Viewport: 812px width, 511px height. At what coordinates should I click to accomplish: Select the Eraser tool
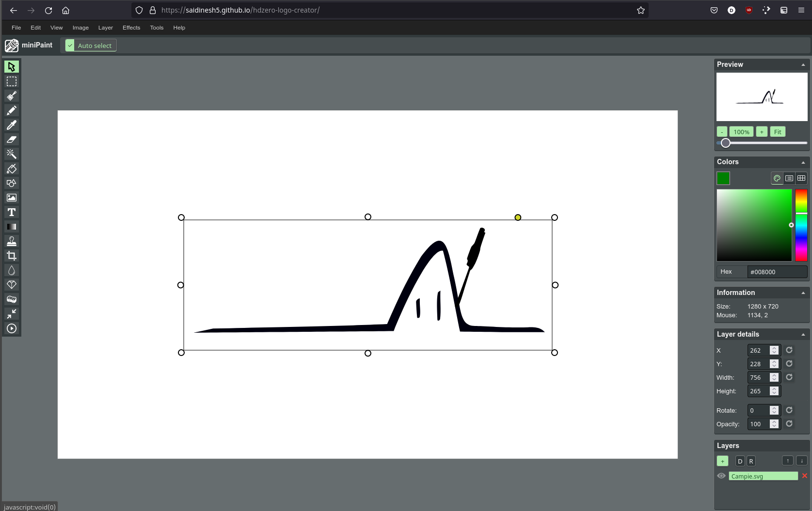click(12, 139)
